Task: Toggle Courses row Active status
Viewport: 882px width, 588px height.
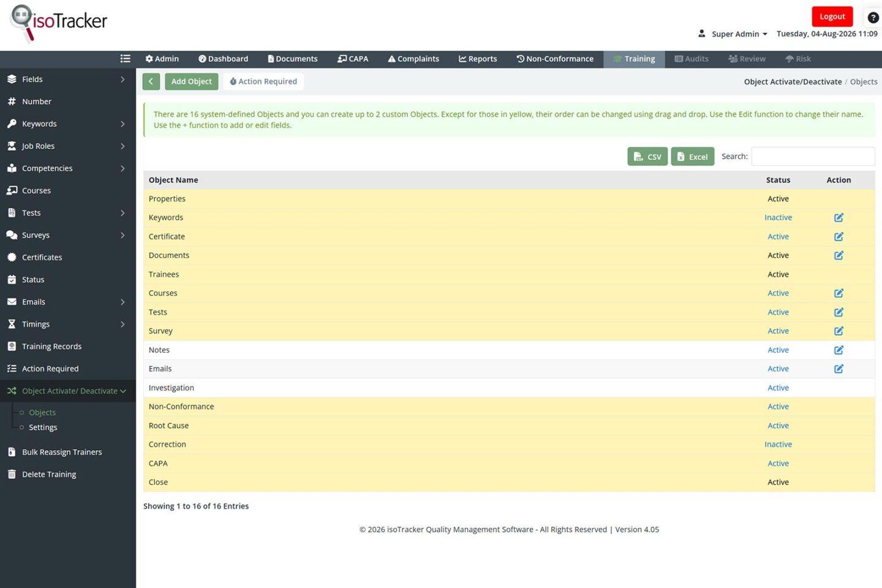Action: [x=778, y=293]
